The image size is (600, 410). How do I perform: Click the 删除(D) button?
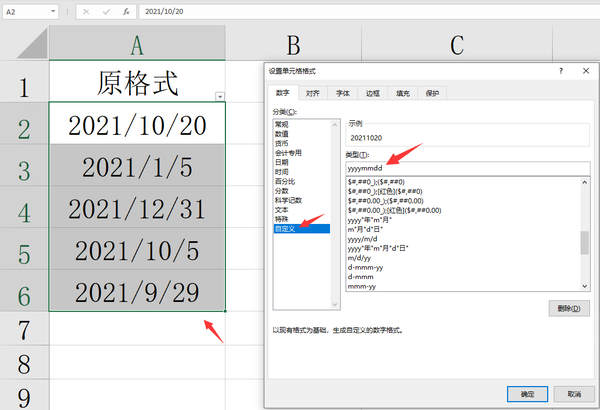pyautogui.click(x=569, y=308)
